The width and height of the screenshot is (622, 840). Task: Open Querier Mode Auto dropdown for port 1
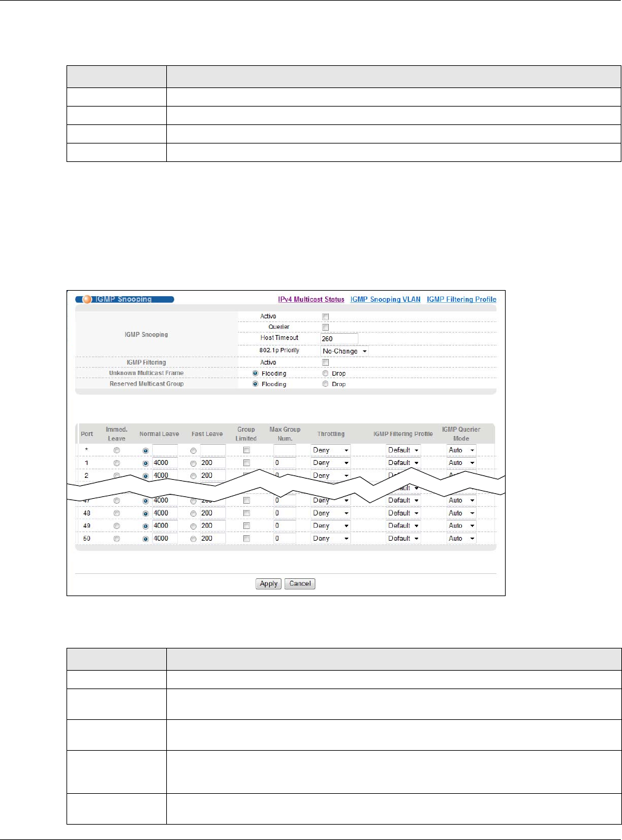tap(462, 462)
